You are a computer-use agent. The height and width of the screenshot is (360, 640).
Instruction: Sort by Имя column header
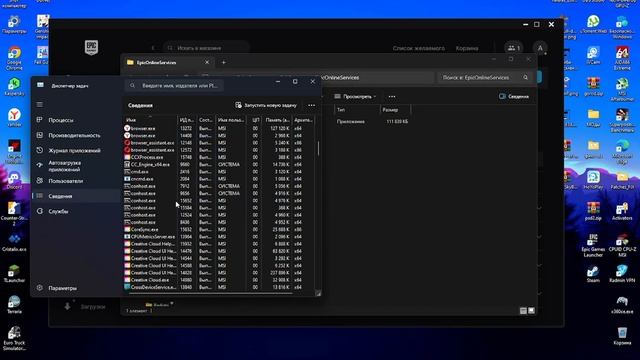(x=150, y=120)
